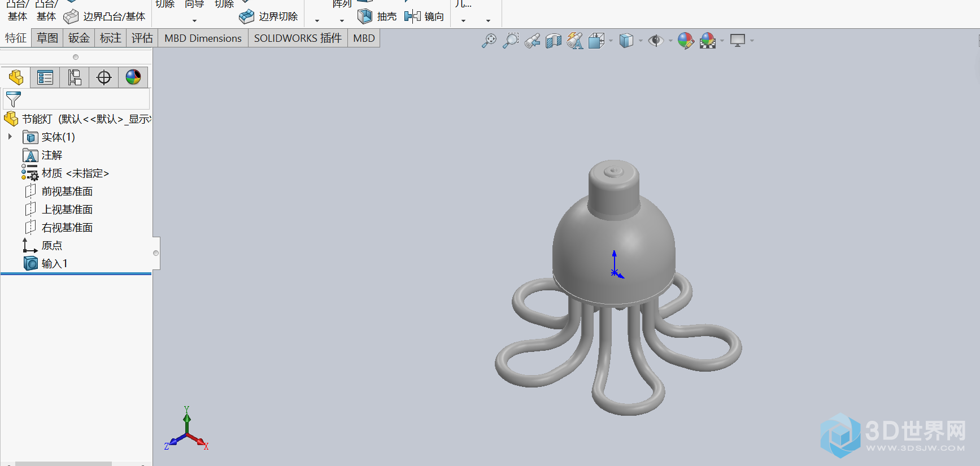The image size is (980, 466).
Task: Open Dynamic Annotation Views icon
Action: point(575,41)
